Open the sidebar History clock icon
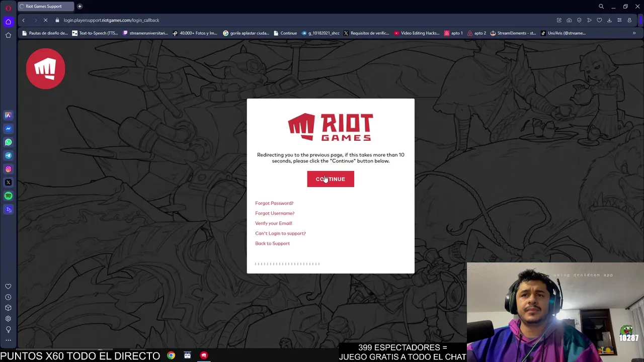This screenshot has height=362, width=644. (8, 297)
